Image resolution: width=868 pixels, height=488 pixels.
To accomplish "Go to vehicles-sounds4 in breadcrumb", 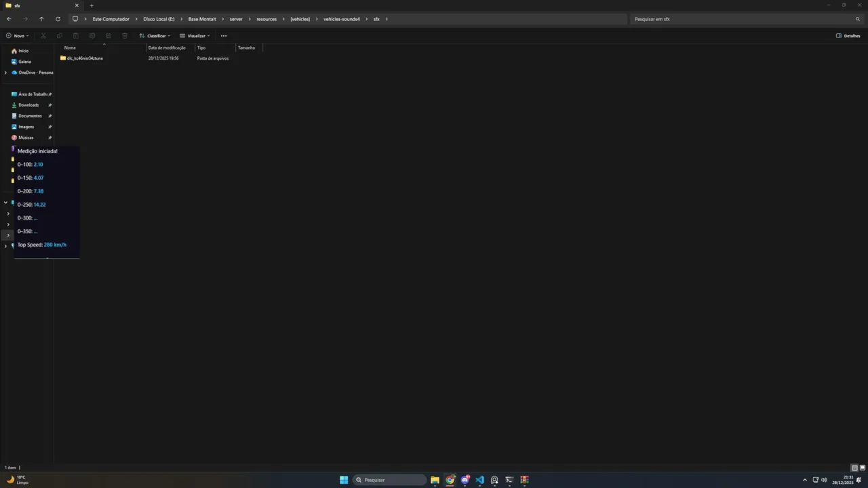I will point(342,19).
